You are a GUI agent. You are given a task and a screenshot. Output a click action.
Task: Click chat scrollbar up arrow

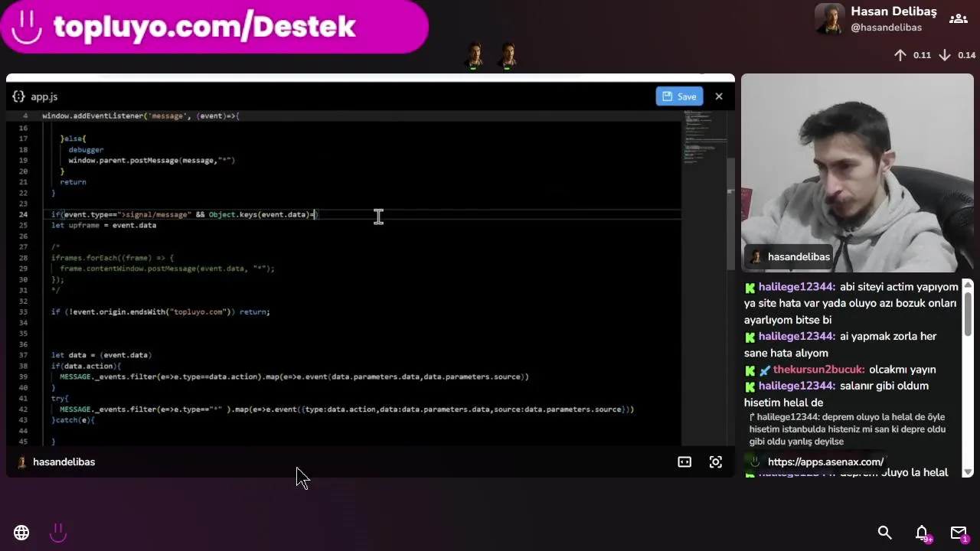click(968, 285)
